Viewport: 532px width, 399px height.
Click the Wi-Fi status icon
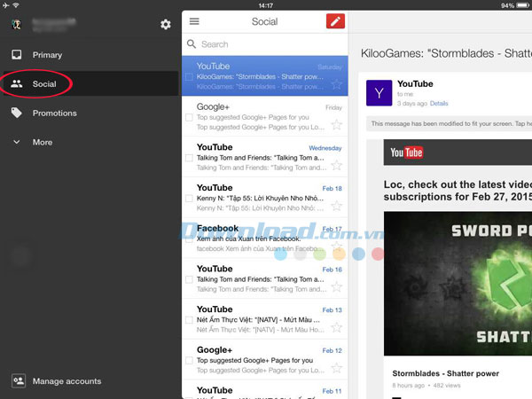point(16,5)
